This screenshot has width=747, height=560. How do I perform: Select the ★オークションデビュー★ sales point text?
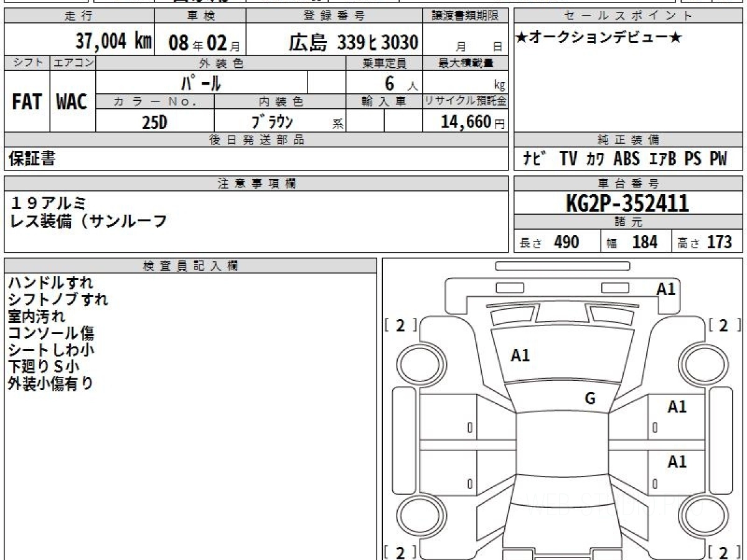pyautogui.click(x=599, y=38)
